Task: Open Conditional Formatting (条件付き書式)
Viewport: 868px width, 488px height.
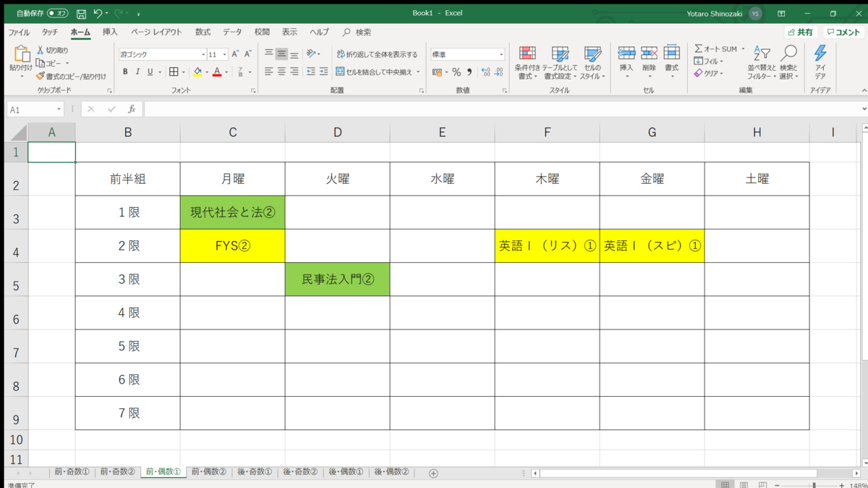Action: pos(527,63)
